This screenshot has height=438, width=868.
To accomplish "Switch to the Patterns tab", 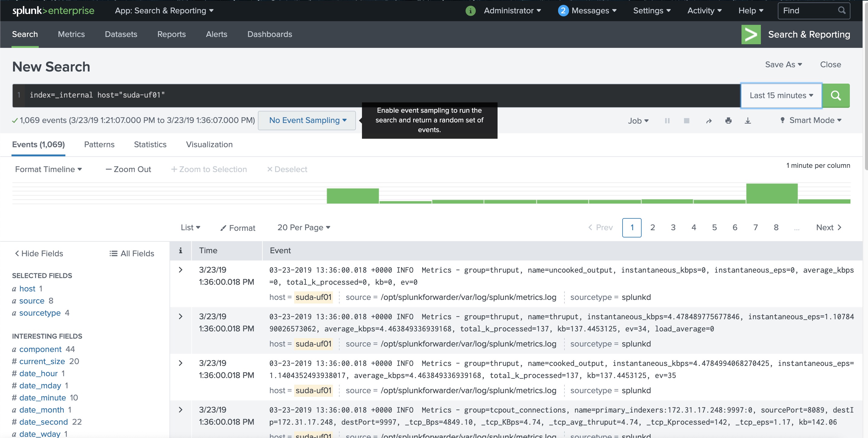I will click(x=99, y=144).
